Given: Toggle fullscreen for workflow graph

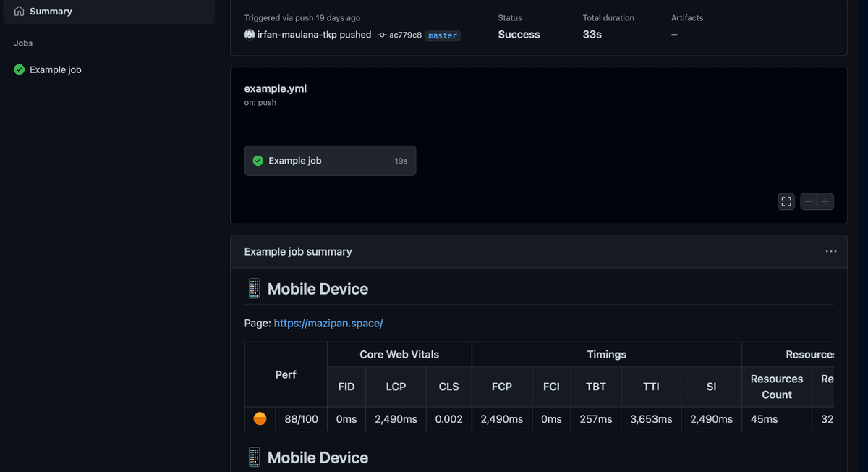Looking at the screenshot, I should pos(786,202).
